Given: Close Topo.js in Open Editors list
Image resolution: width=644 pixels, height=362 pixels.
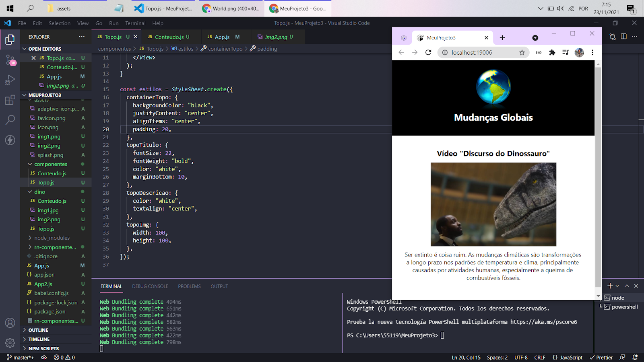Looking at the screenshot, I should (33, 58).
